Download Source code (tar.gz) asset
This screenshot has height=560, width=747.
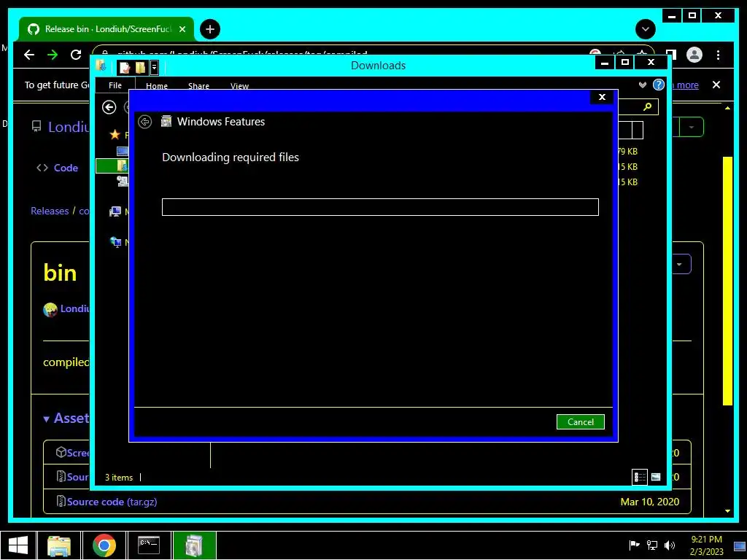click(112, 502)
